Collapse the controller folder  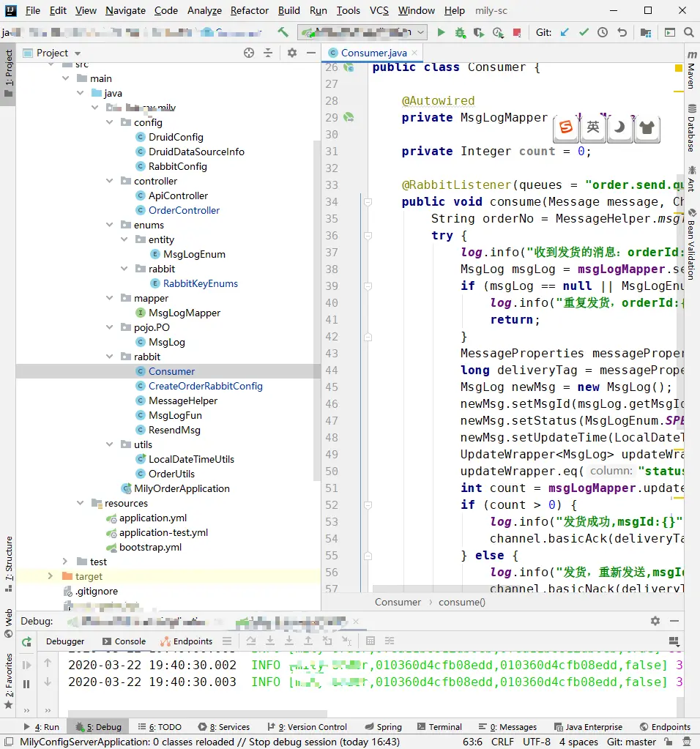[x=109, y=181]
